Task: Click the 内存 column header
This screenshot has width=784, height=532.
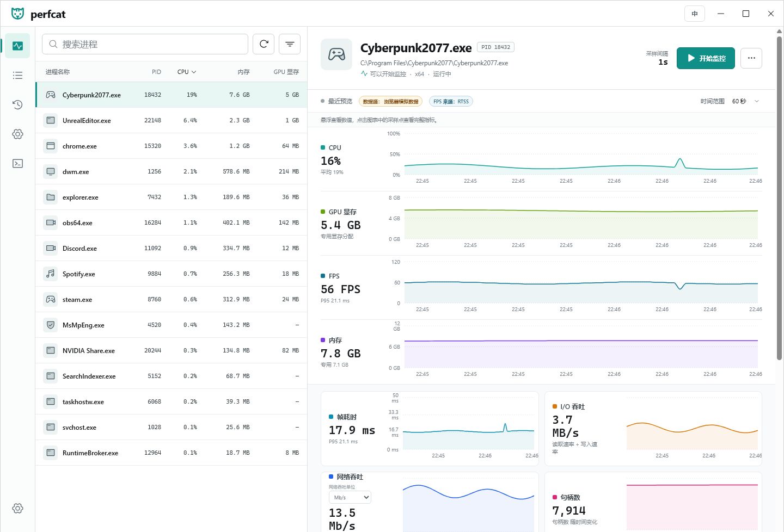Action: pyautogui.click(x=243, y=72)
